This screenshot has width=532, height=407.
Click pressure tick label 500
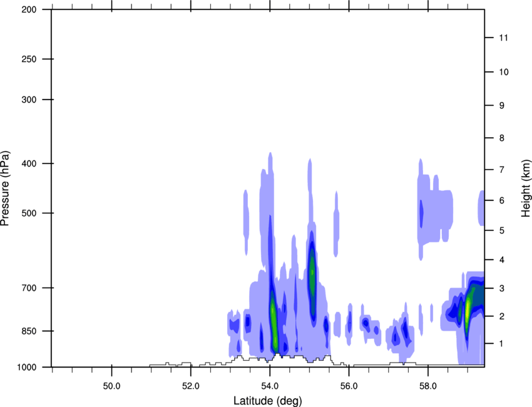tap(29, 213)
